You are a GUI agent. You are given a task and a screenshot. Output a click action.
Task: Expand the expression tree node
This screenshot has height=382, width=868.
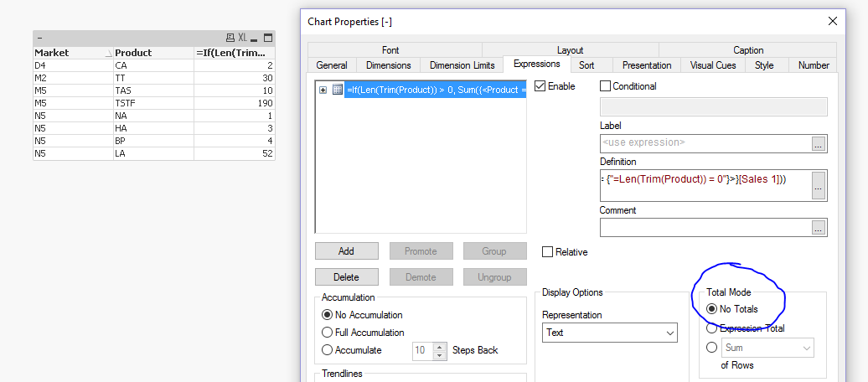323,90
